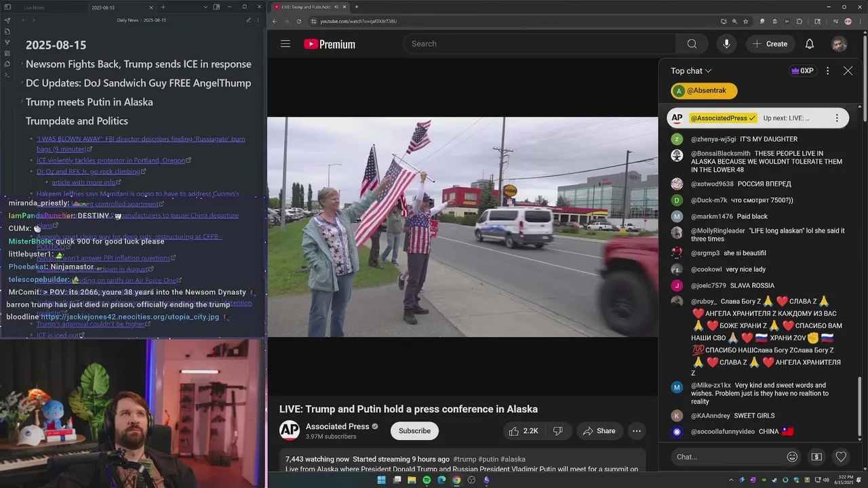Open the YouTube account avatar menu
This screenshot has width=868, height=488.
840,44
